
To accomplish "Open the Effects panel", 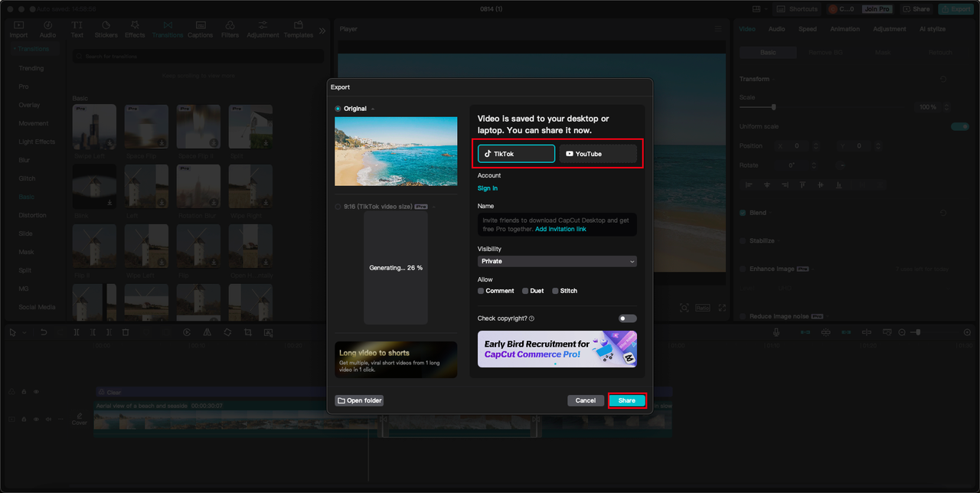I will (x=135, y=29).
